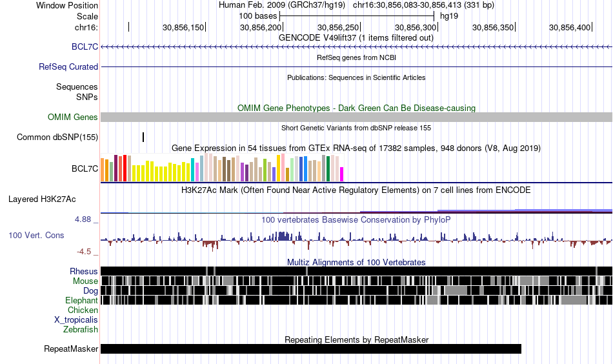The width and height of the screenshot is (613, 364).
Task: Click the Sequences track label
Action: click(x=77, y=86)
